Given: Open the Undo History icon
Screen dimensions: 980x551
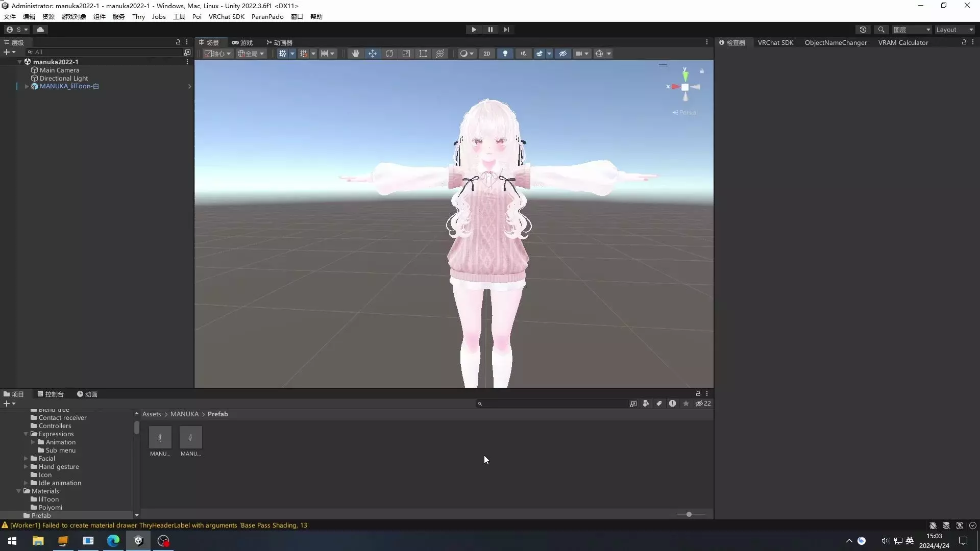Looking at the screenshot, I should pos(863,30).
